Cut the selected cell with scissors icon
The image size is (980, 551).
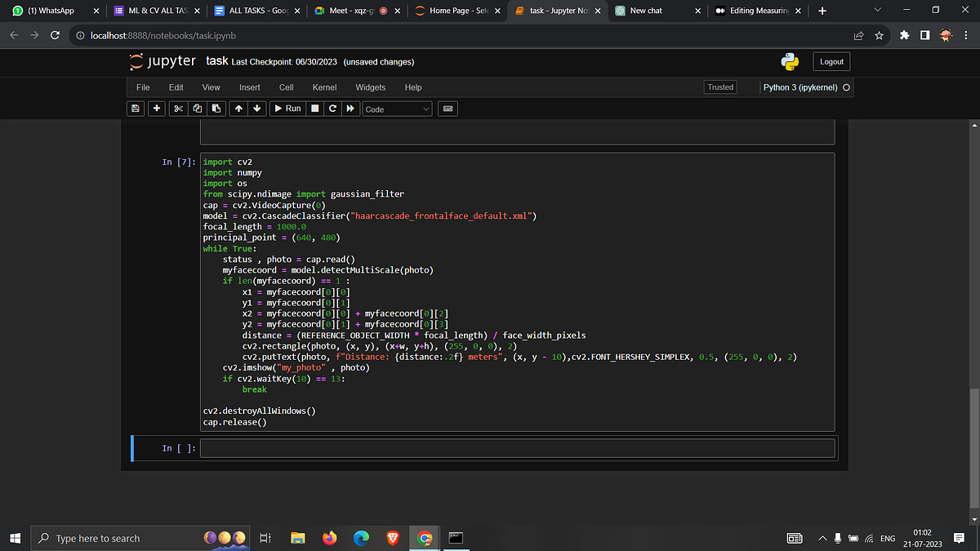click(179, 109)
